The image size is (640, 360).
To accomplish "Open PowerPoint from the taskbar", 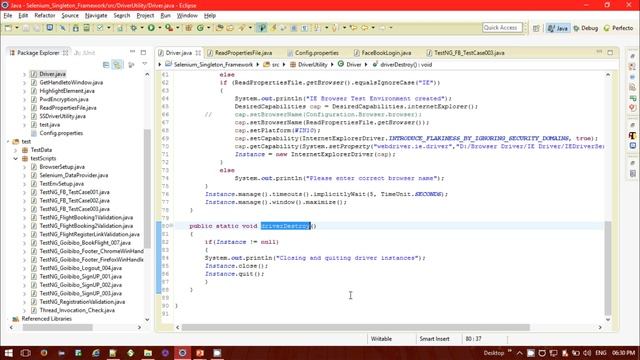I will 200,353.
